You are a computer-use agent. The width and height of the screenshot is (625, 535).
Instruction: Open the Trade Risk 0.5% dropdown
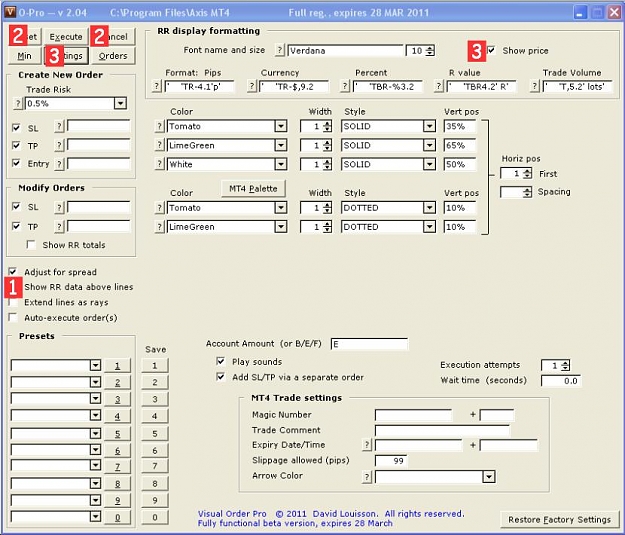120,104
